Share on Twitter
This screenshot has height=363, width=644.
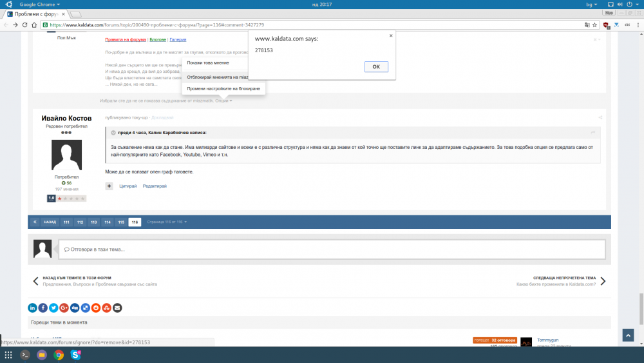click(x=53, y=308)
